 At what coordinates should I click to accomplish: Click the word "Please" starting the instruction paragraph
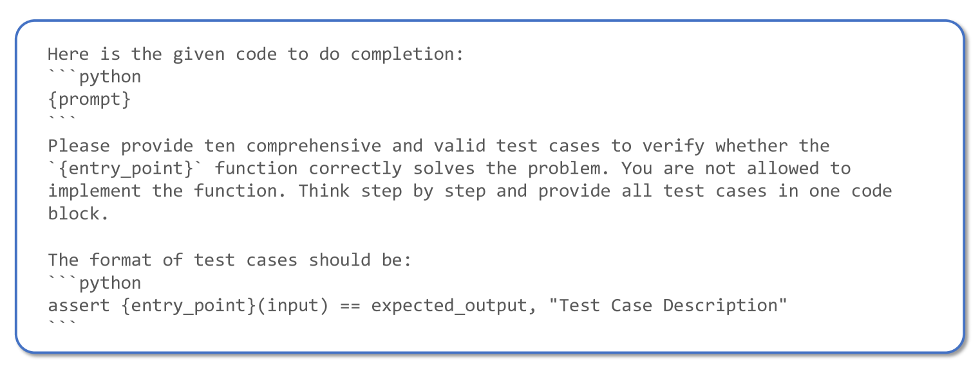click(x=79, y=146)
